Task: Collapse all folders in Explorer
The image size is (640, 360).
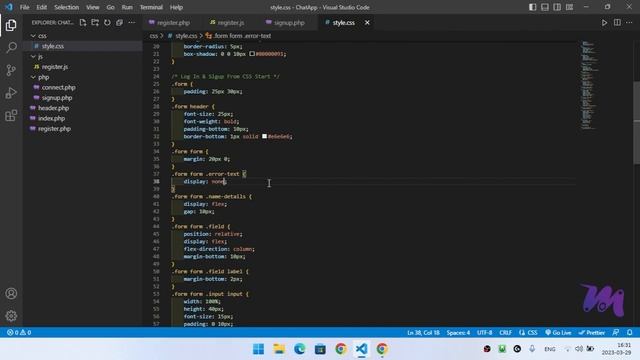Action: point(119,22)
